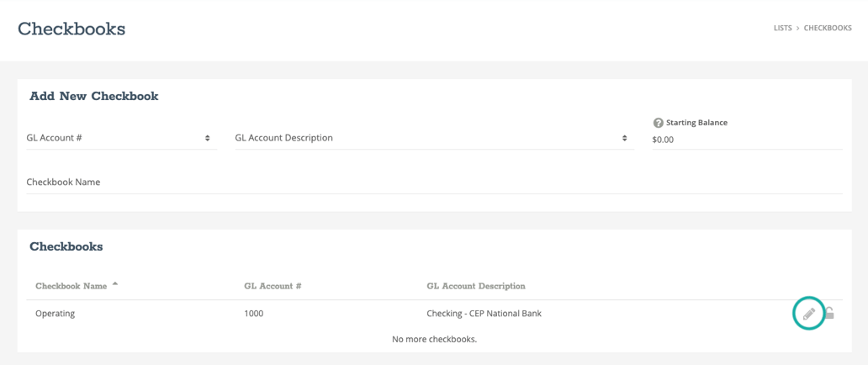Viewport: 868px width, 365px height.
Task: Sort by the Checkbook Name column header
Action: (x=71, y=286)
